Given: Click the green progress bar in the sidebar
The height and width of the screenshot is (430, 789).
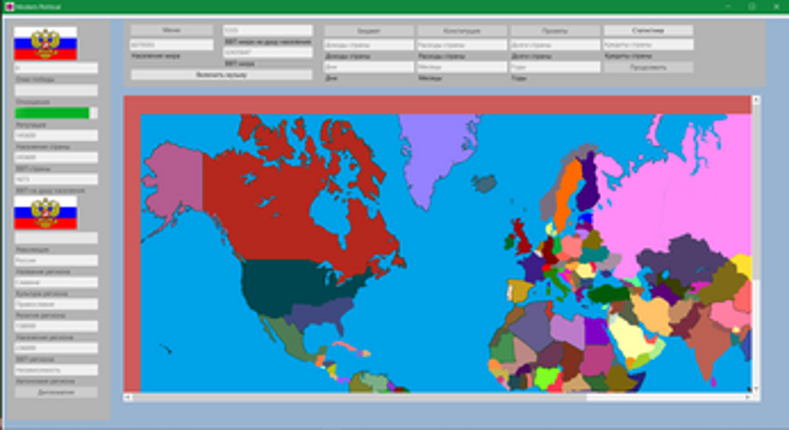Looking at the screenshot, I should (52, 113).
